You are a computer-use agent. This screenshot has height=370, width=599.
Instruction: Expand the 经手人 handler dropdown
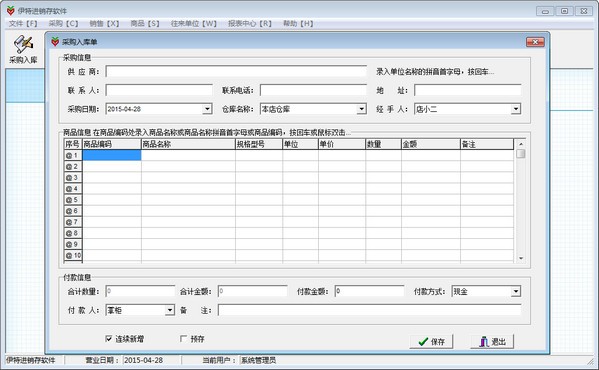click(x=516, y=109)
